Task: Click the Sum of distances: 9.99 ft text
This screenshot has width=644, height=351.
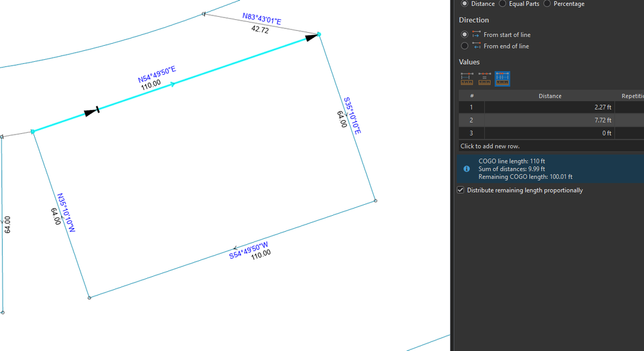Action: coord(511,169)
